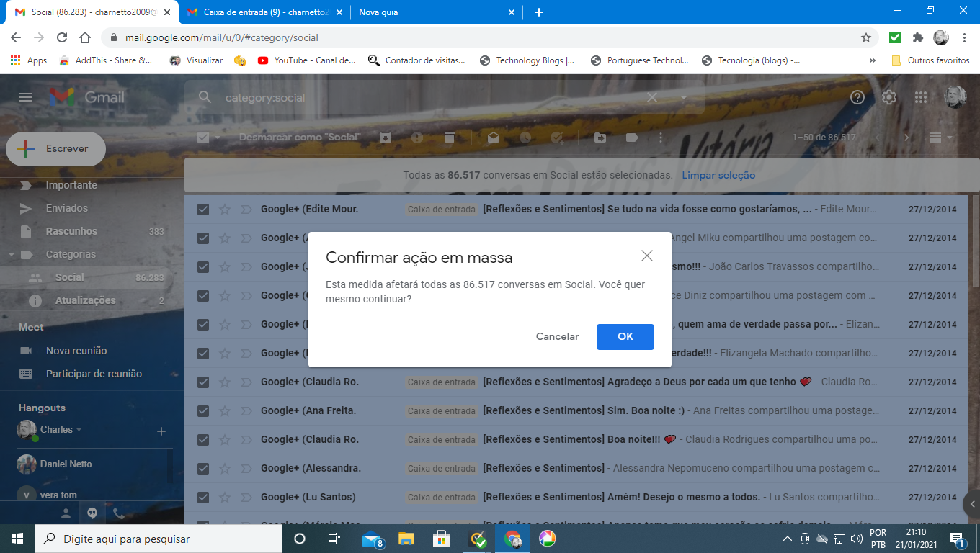Switch to Hangouts phone calls icon
Screen dimensions: 980x553
click(119, 513)
